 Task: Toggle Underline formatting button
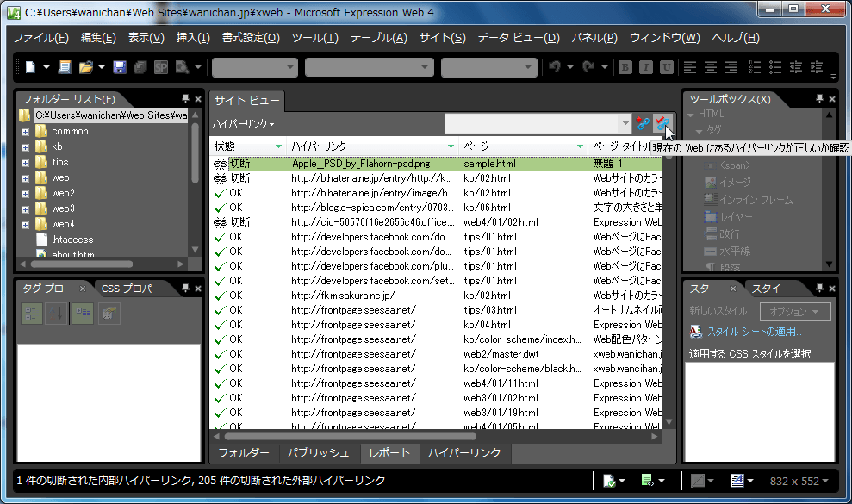(667, 67)
